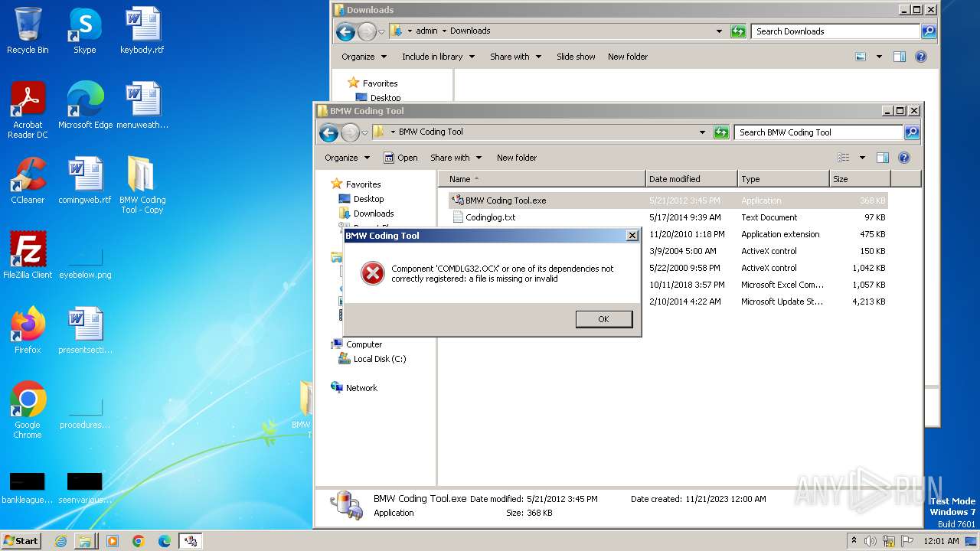The height and width of the screenshot is (551, 980).
Task: Select BMW Coding Tool.exe file
Action: (668, 201)
